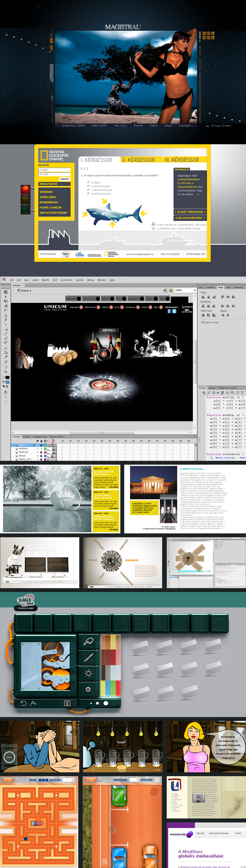Select the 'a hátuszonyára' answer option
Screen dimensions: 246x868
point(89,186)
